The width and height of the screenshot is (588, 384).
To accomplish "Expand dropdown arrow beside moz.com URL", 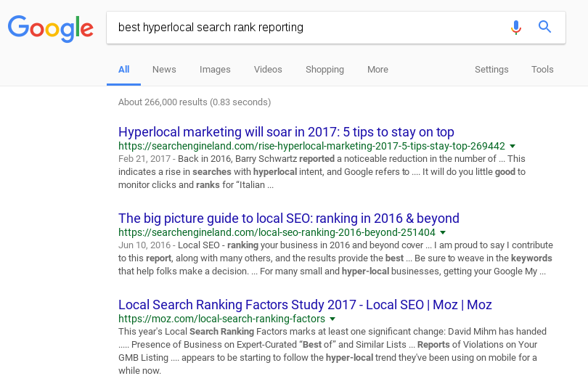I will tap(332, 319).
